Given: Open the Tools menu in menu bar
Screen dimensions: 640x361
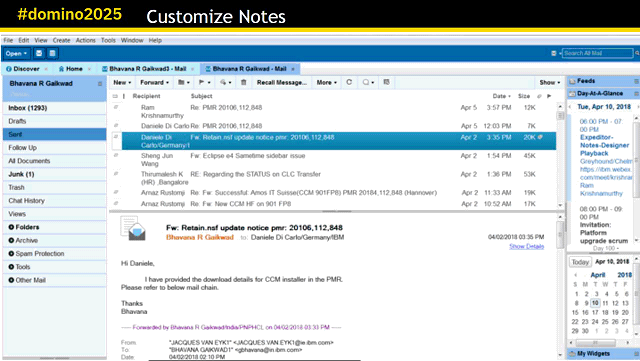Looking at the screenshot, I should (108, 40).
